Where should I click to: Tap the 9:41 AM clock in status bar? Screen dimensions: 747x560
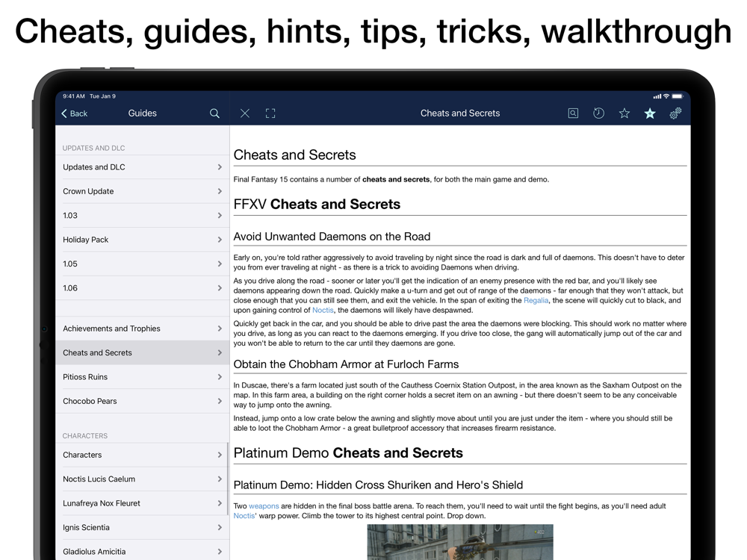pyautogui.click(x=74, y=96)
